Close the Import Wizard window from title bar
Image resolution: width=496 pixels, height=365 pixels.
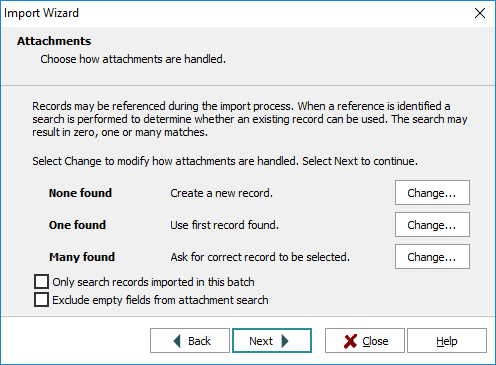tap(480, 13)
